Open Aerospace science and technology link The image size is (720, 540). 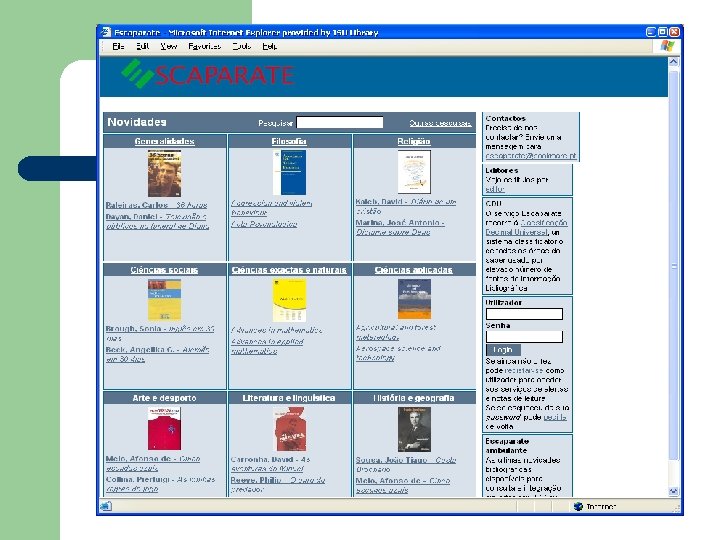click(x=398, y=353)
